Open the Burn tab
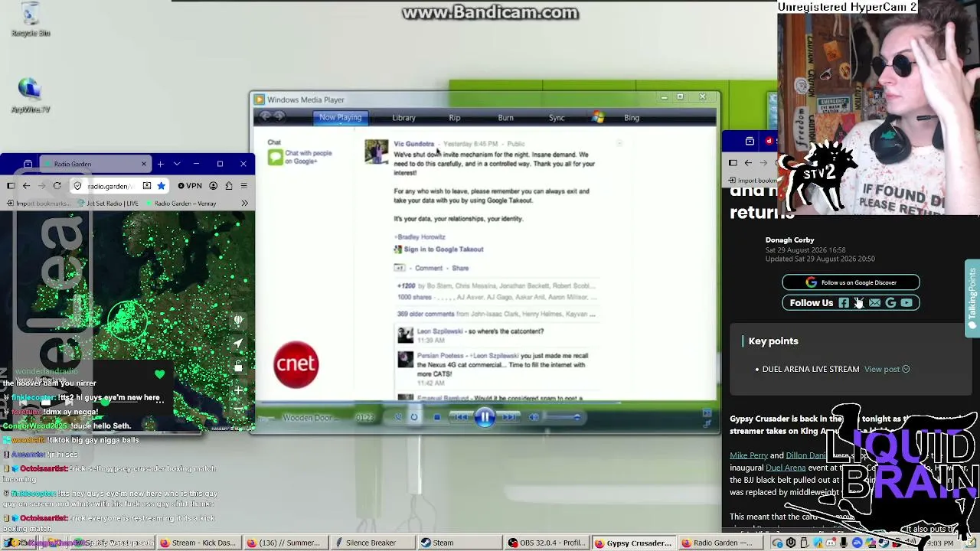The width and height of the screenshot is (980, 551). point(505,118)
